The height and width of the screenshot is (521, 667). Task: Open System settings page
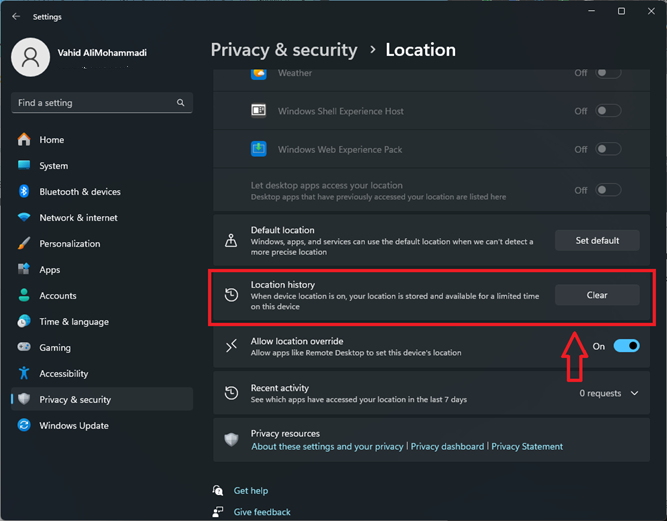102,165
